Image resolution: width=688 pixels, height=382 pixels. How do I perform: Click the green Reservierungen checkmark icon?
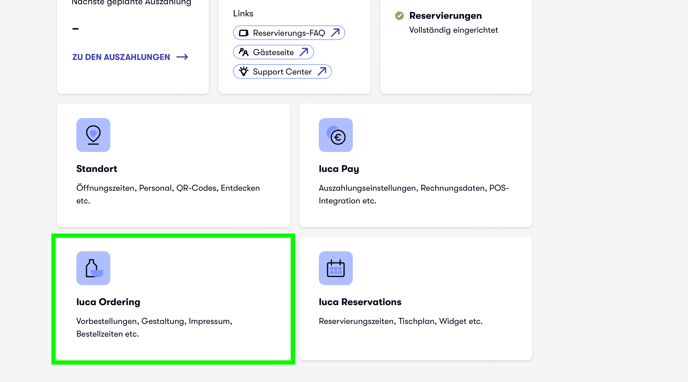tap(399, 16)
